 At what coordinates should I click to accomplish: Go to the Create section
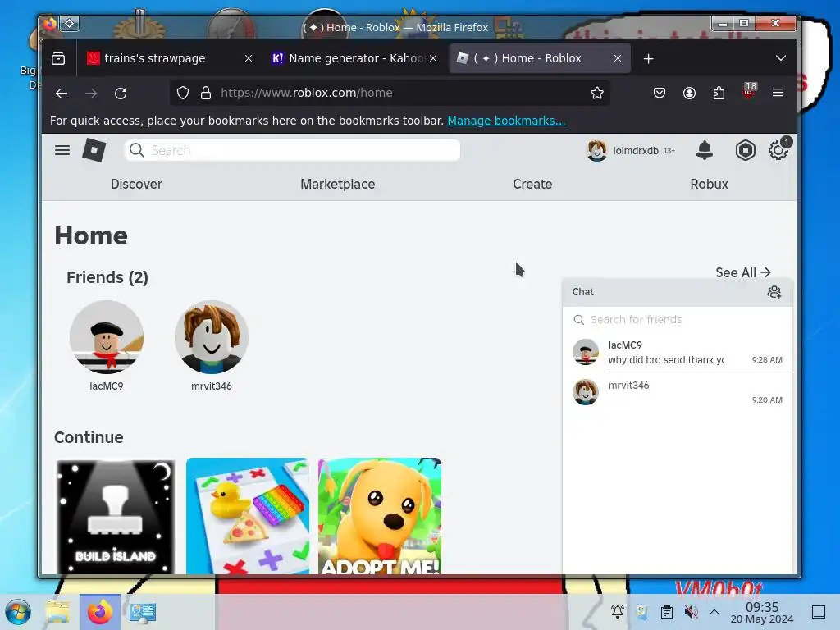(x=532, y=184)
